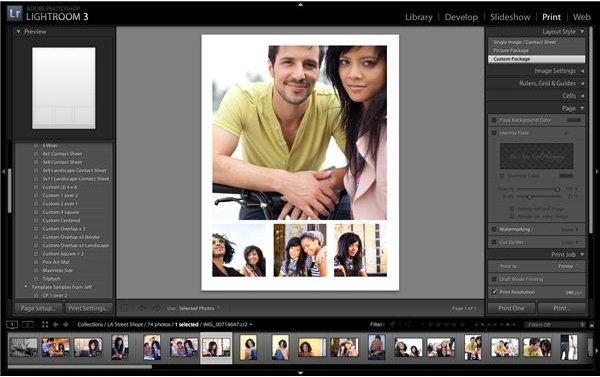Expand the Image Settings panel
The height and width of the screenshot is (377, 600).
pyautogui.click(x=582, y=71)
